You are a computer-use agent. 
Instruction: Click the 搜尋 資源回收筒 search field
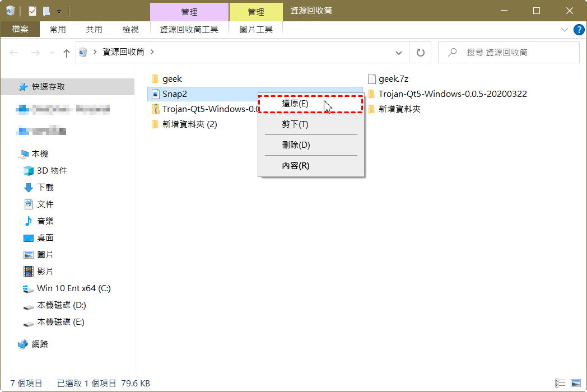pos(509,53)
